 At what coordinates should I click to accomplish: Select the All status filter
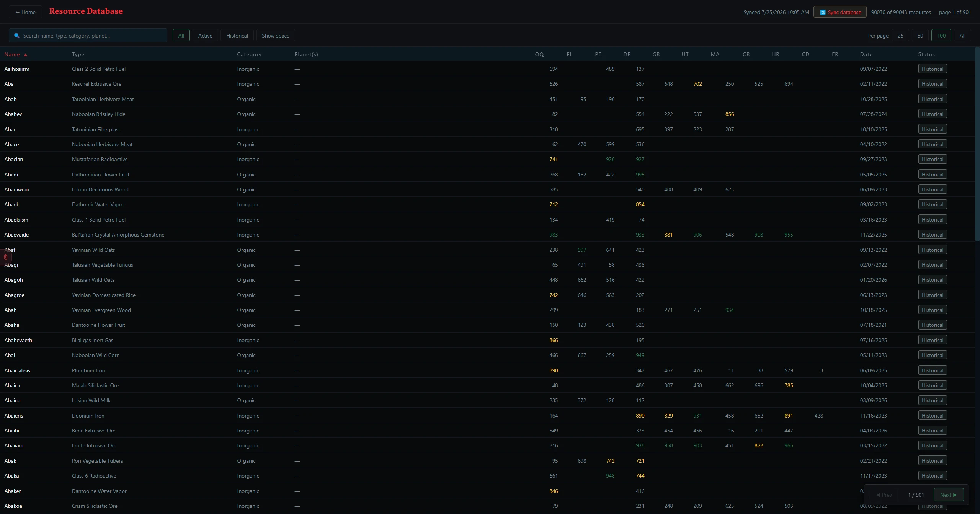(181, 36)
